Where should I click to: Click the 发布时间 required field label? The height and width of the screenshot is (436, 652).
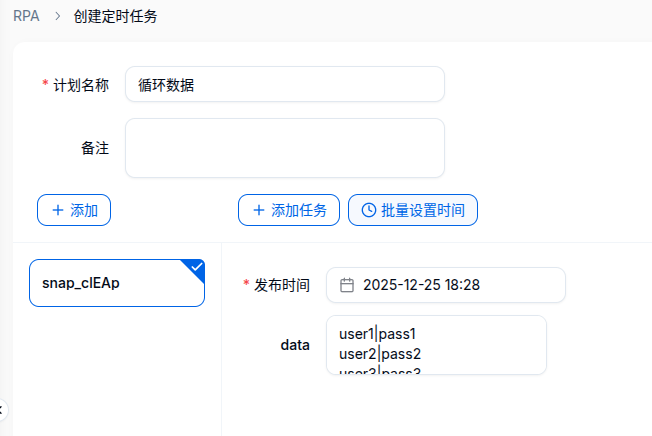282,285
